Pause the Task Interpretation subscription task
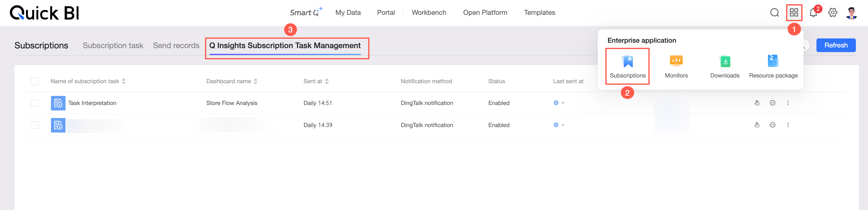 (x=772, y=103)
